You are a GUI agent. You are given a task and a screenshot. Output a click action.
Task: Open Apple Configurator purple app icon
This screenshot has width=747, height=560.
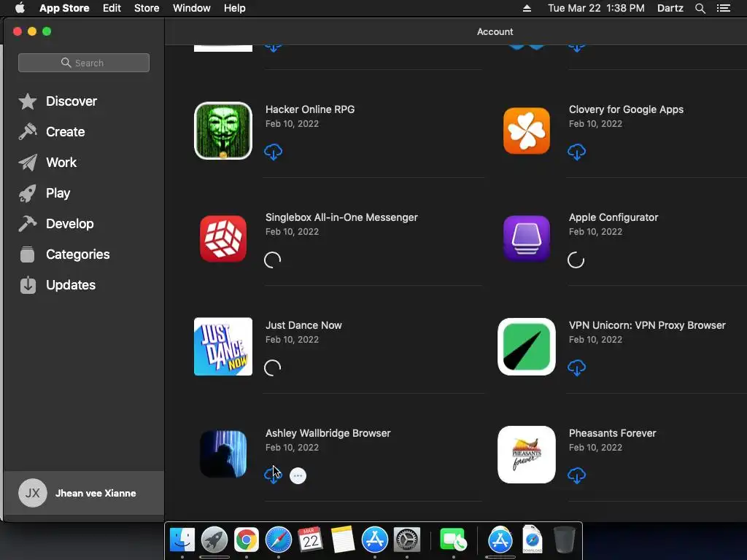[x=527, y=238]
